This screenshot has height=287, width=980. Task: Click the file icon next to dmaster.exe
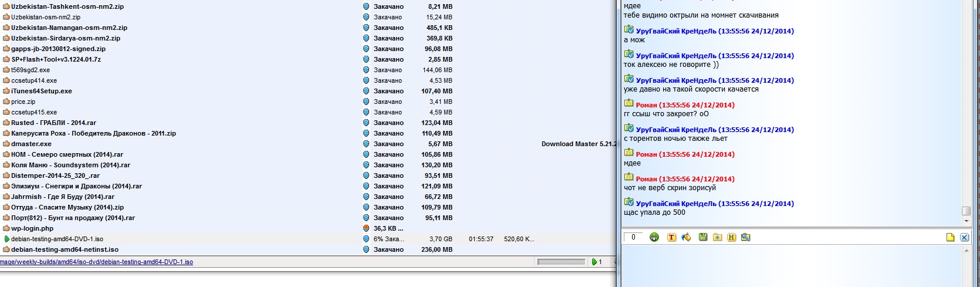6,144
